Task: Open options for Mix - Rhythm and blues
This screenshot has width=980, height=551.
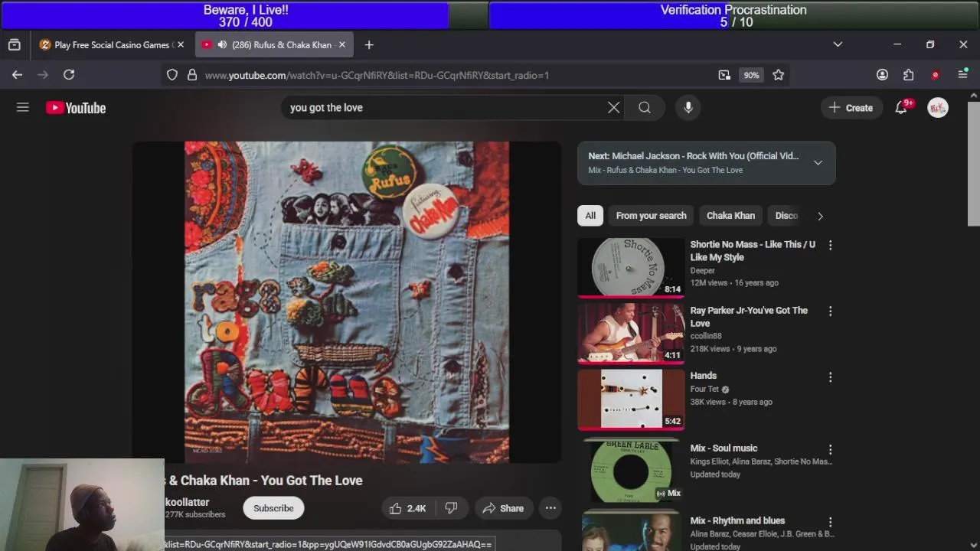Action: (x=830, y=522)
